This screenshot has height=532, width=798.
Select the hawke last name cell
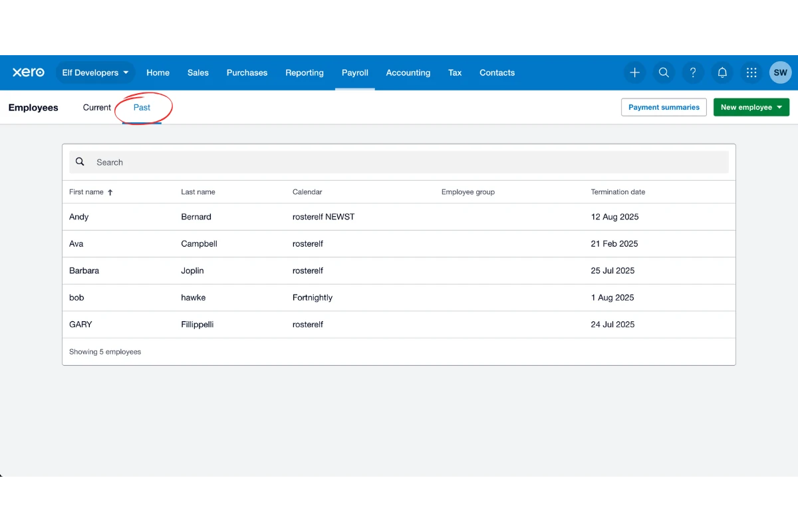(x=193, y=298)
